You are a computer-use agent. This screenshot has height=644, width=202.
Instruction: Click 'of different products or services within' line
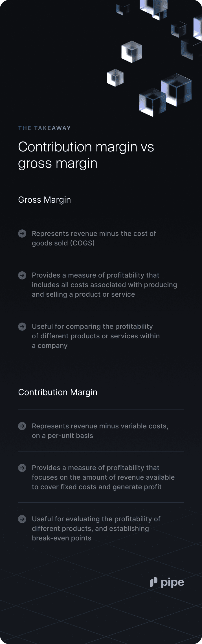[96, 336]
